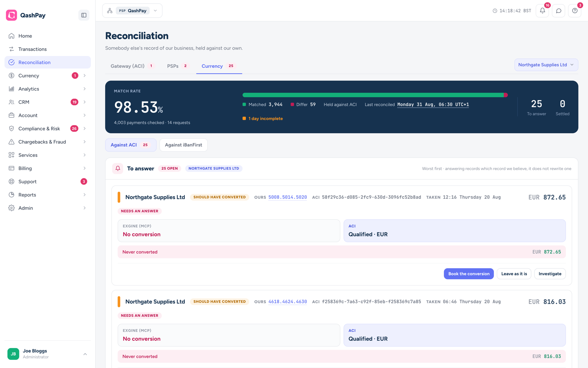This screenshot has height=368, width=588.
Task: Click the QashPay logo icon
Action: click(x=11, y=15)
